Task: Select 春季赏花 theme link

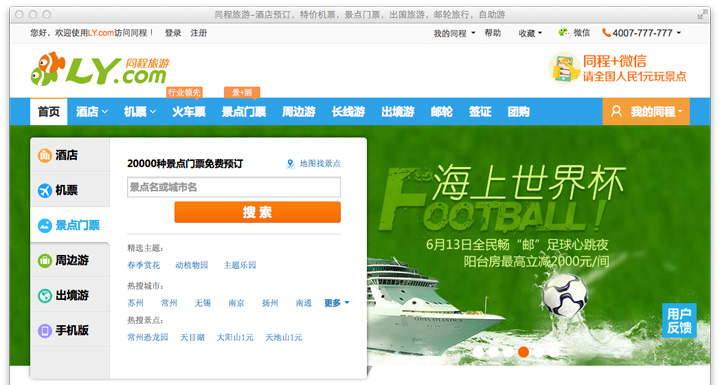Action: pyautogui.click(x=144, y=266)
